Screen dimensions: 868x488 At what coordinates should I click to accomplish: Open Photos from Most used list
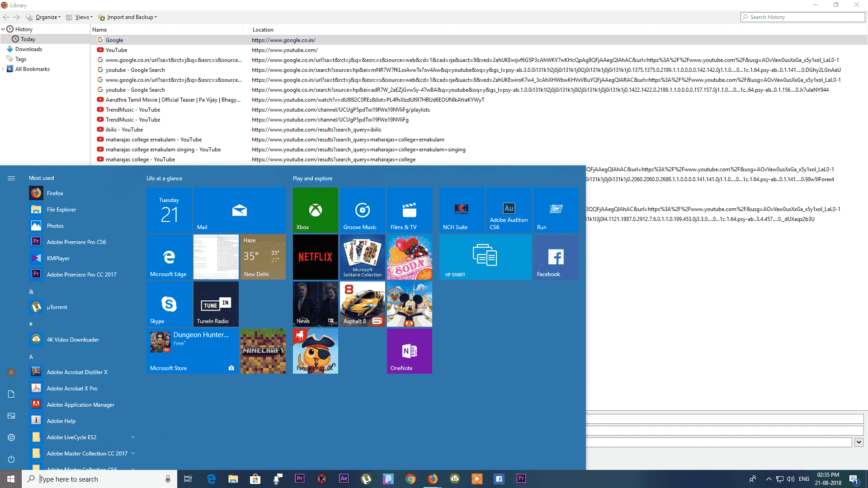[x=81, y=226]
